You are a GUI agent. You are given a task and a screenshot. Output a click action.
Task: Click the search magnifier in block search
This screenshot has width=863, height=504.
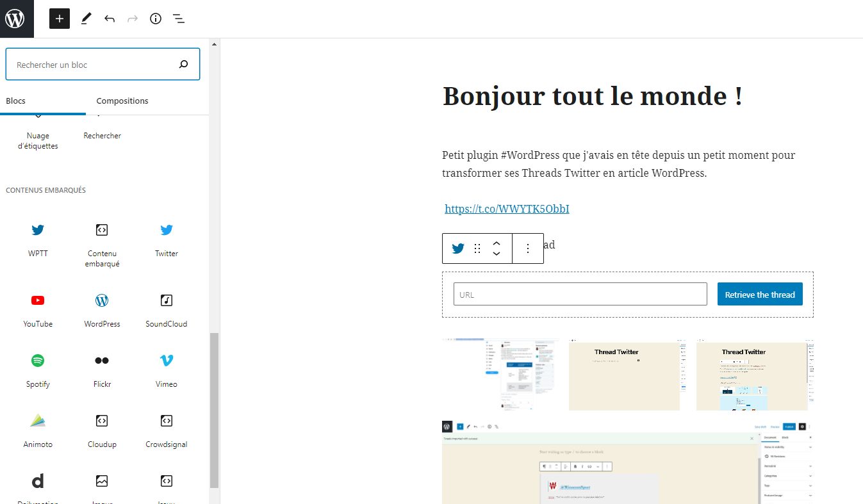click(x=184, y=65)
